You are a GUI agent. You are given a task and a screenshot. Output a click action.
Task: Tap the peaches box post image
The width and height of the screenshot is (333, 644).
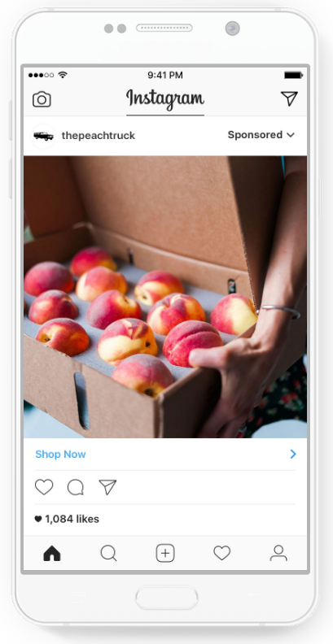pos(165,297)
